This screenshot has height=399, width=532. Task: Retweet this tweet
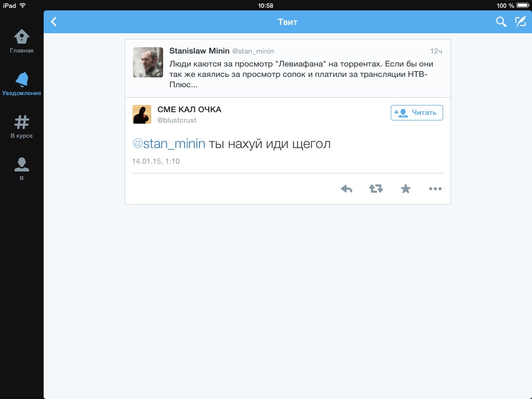pos(376,189)
